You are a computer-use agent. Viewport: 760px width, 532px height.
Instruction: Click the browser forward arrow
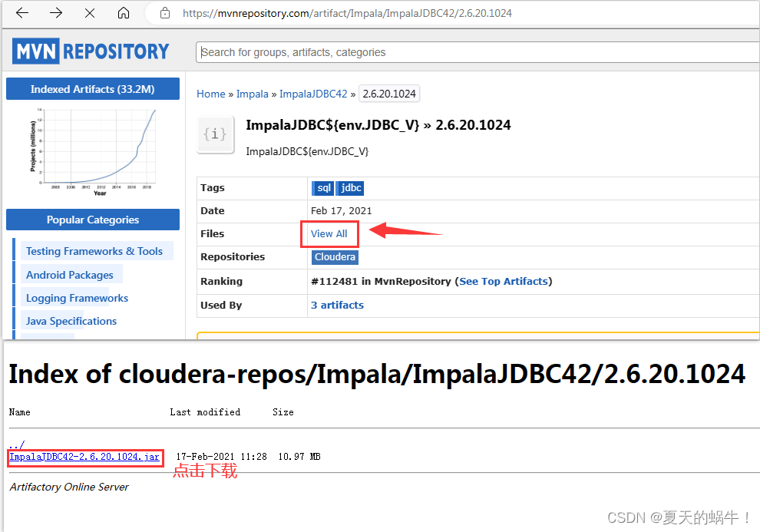(x=56, y=13)
